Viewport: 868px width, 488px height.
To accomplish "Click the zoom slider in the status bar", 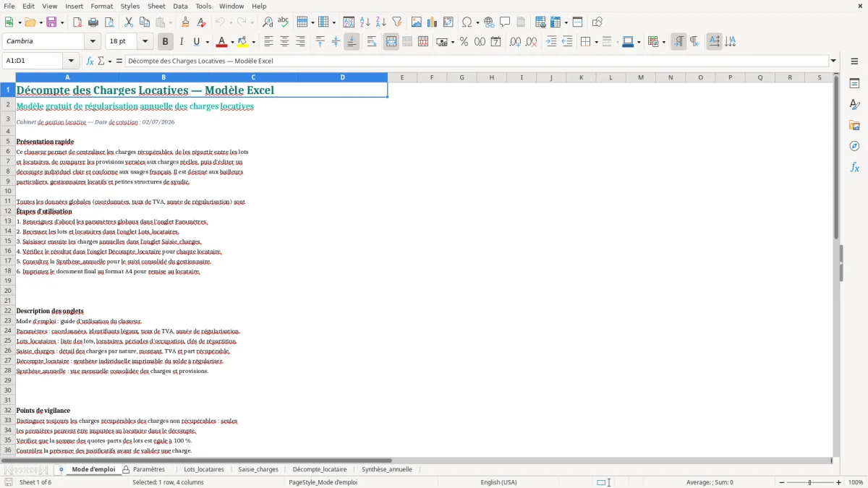I will pos(810,482).
